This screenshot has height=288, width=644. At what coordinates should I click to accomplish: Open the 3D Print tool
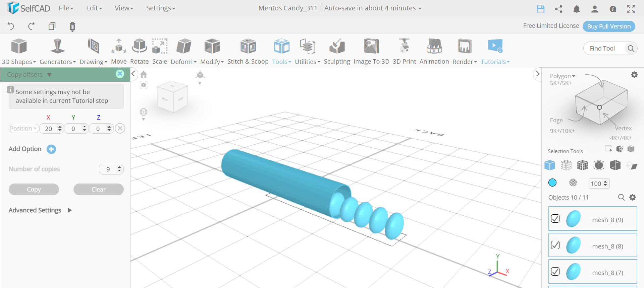[404, 52]
